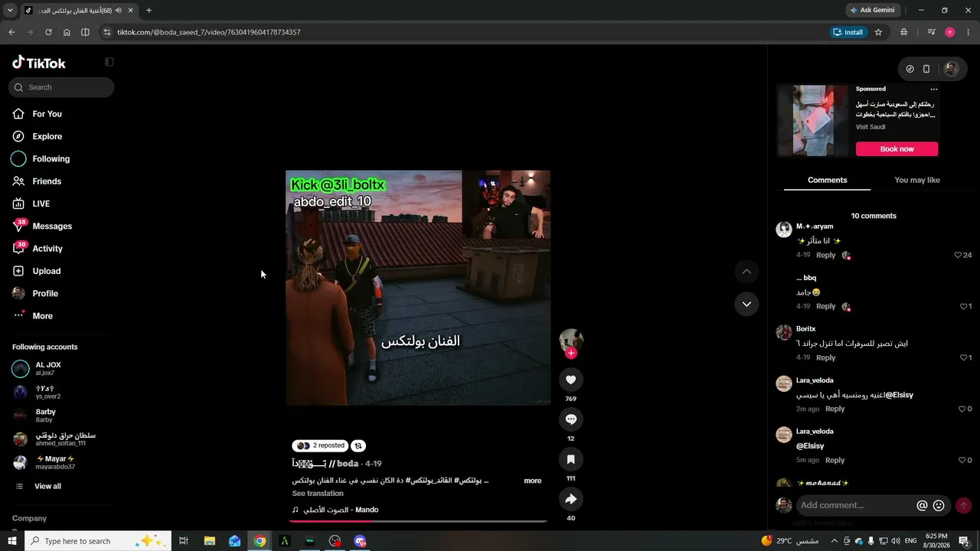Like M.aryam's comment with 24 likes
The width and height of the screenshot is (980, 551).
[958, 255]
